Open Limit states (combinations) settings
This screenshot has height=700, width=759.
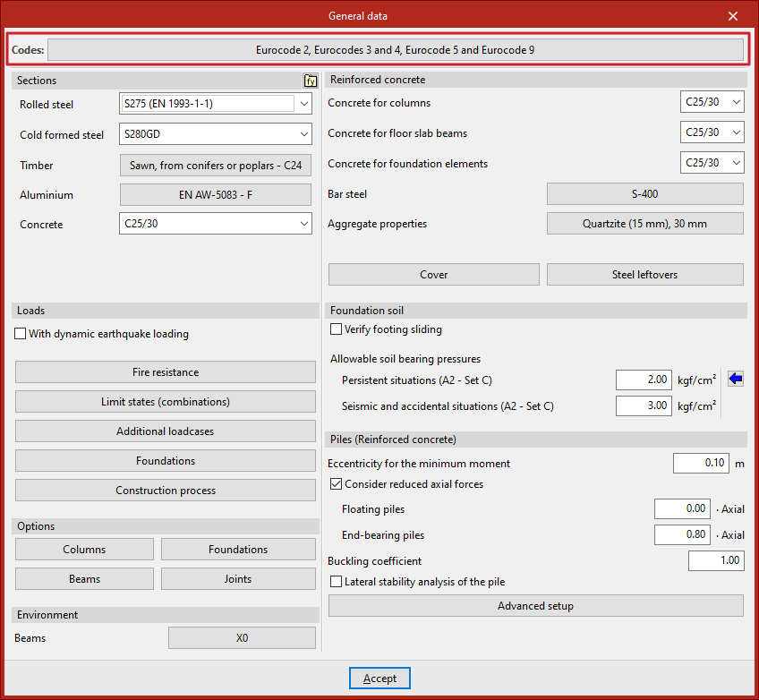(166, 402)
